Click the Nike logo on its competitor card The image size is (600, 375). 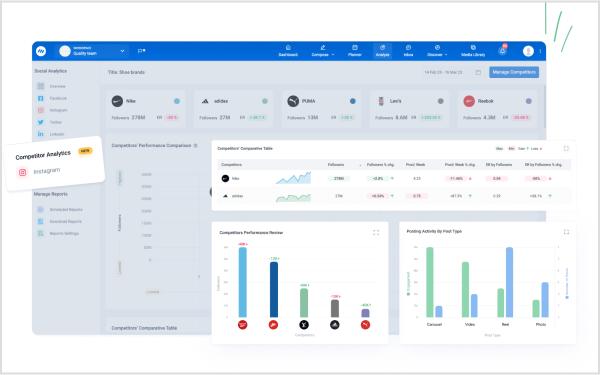click(117, 101)
